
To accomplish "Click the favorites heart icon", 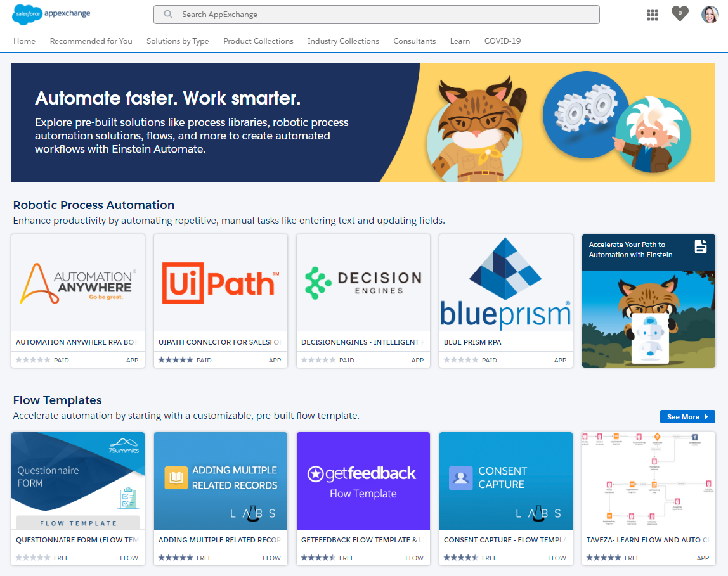I will point(680,13).
